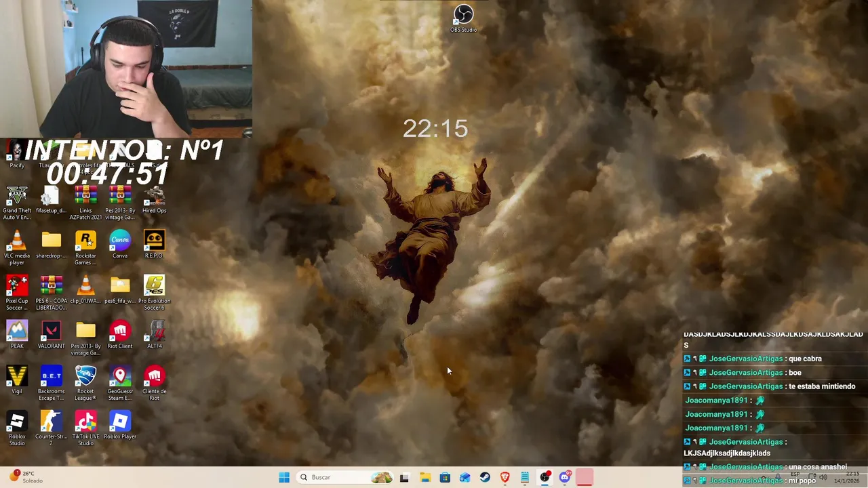The image size is (868, 488).
Task: Open the blue notepad taskbar app
Action: pyautogui.click(x=525, y=477)
